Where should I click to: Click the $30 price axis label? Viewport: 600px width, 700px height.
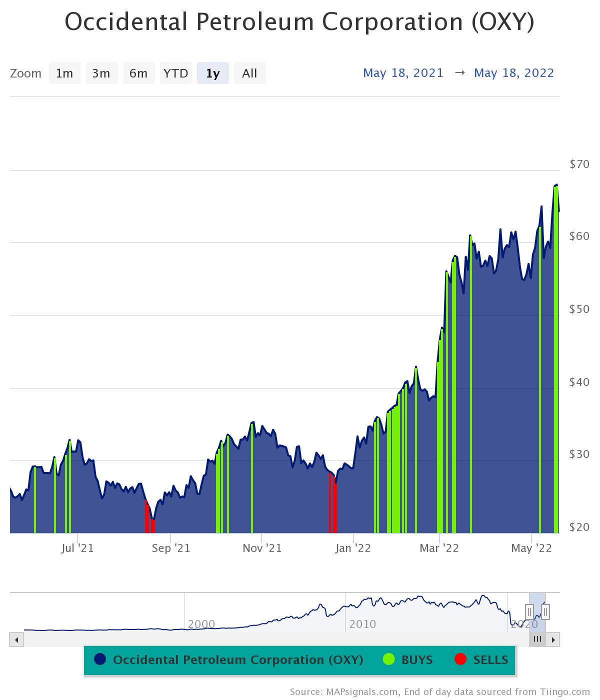[579, 454]
